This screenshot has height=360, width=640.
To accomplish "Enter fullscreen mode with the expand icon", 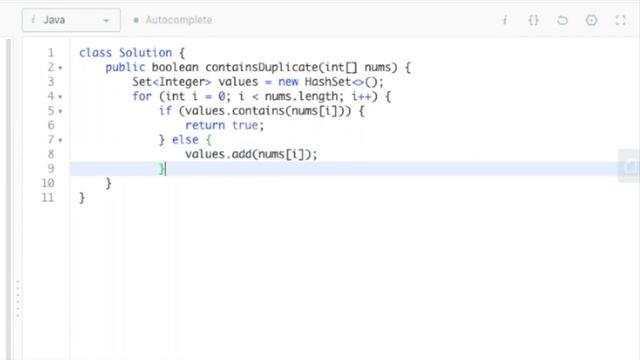I will [620, 20].
